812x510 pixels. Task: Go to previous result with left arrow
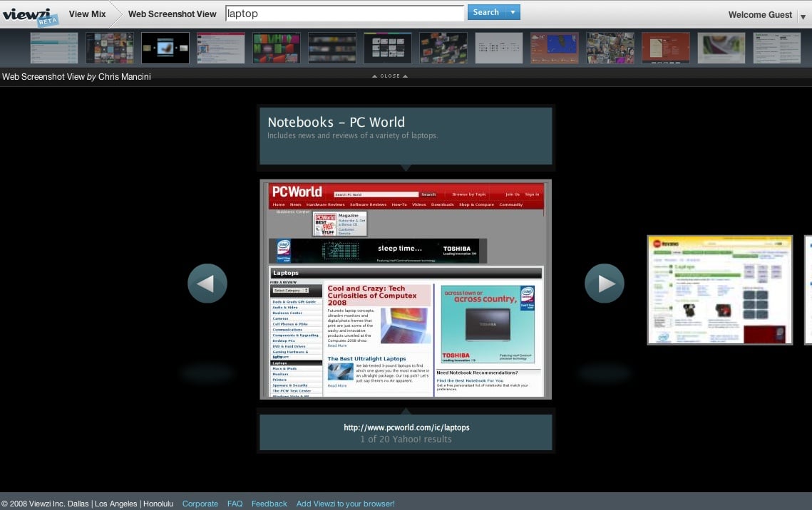(x=207, y=283)
